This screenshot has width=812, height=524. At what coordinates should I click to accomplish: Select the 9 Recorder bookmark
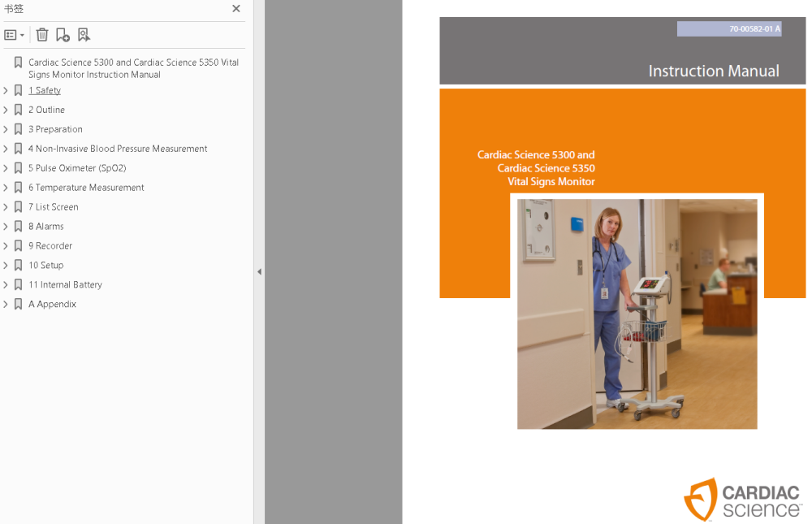pos(50,246)
